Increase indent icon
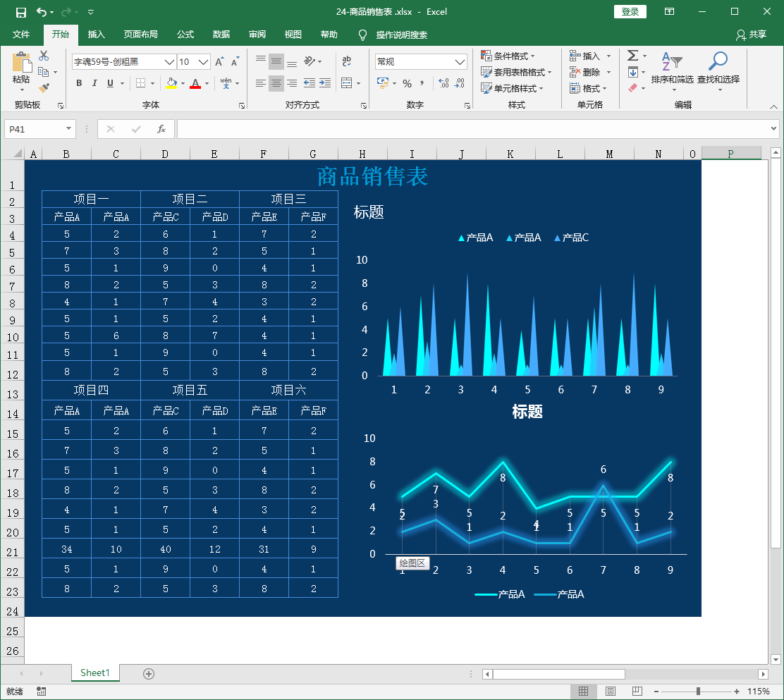Viewport: 784px width, 700px height. 325,83
